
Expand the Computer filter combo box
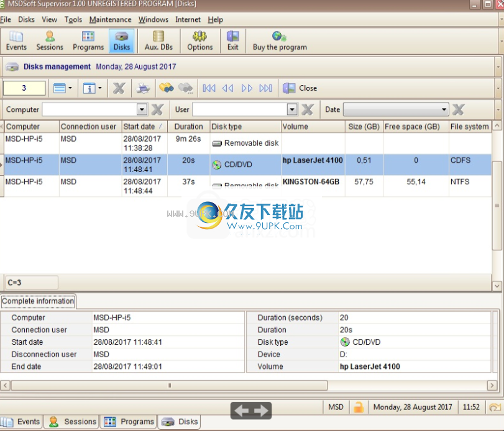click(x=142, y=109)
